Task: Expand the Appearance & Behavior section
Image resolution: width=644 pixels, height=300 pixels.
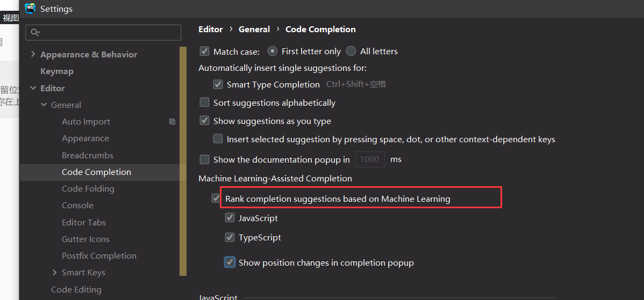Action: click(x=33, y=55)
